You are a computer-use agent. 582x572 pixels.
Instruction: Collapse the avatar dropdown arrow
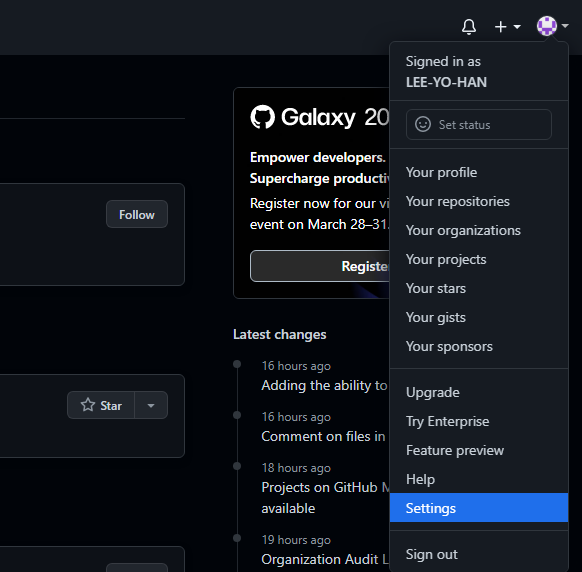click(x=565, y=26)
